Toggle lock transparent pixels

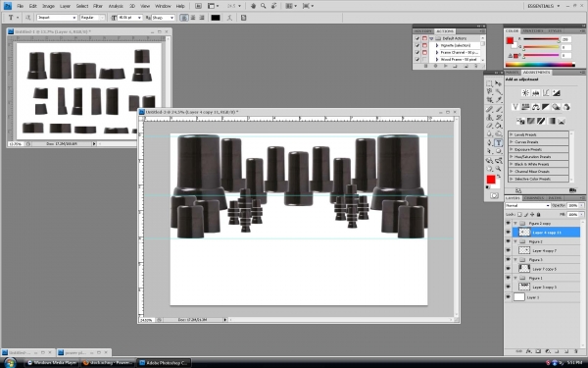(519, 214)
